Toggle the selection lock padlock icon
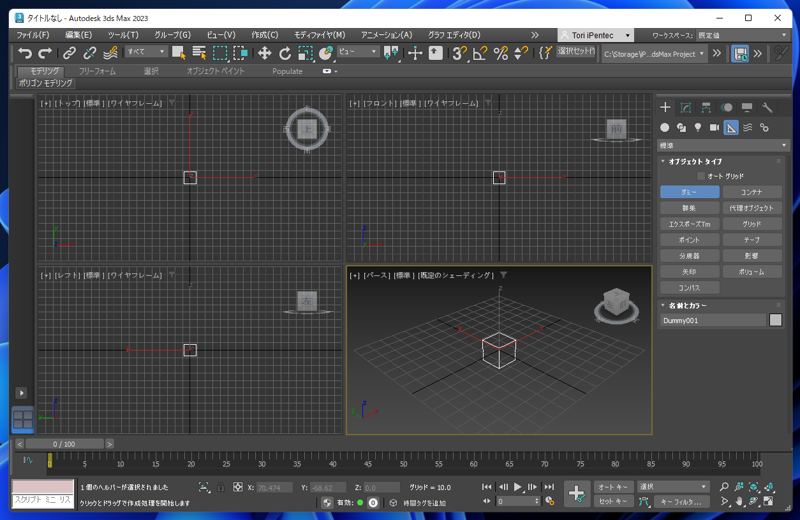This screenshot has height=520, width=800. [221, 487]
